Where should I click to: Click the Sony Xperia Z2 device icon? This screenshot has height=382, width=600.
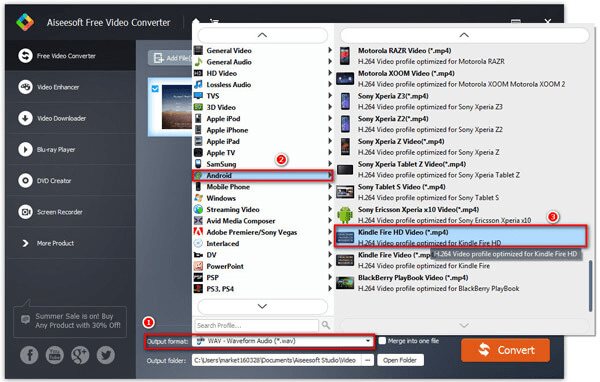tap(345, 124)
